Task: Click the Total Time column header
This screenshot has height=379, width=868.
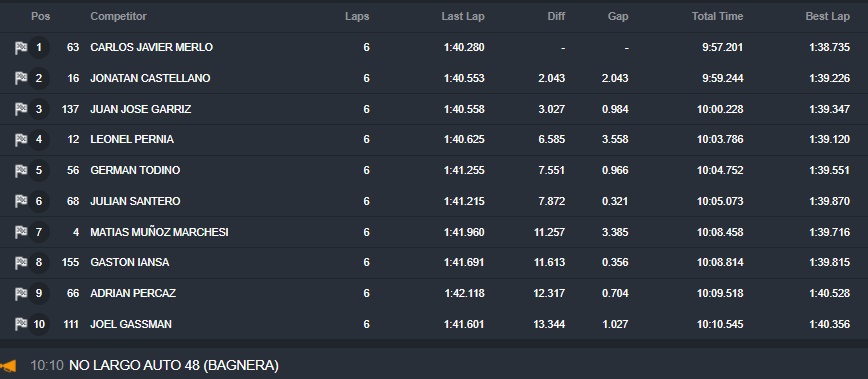Action: 717,17
